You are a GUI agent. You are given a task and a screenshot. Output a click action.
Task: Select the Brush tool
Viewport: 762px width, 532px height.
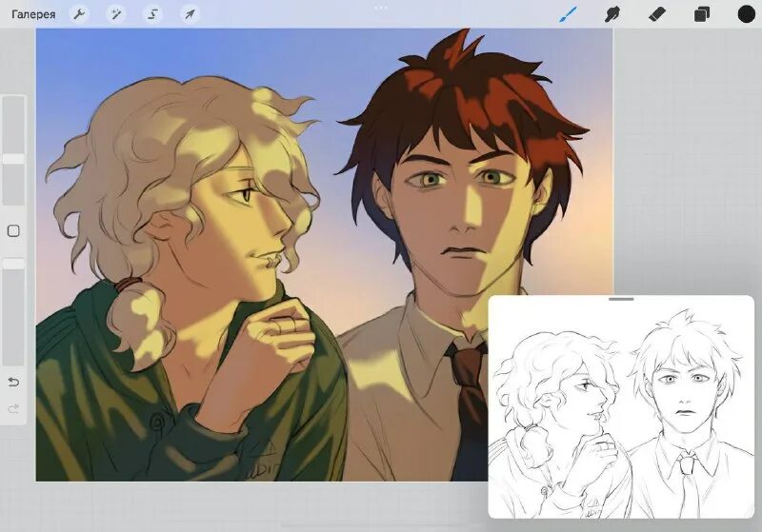(568, 14)
